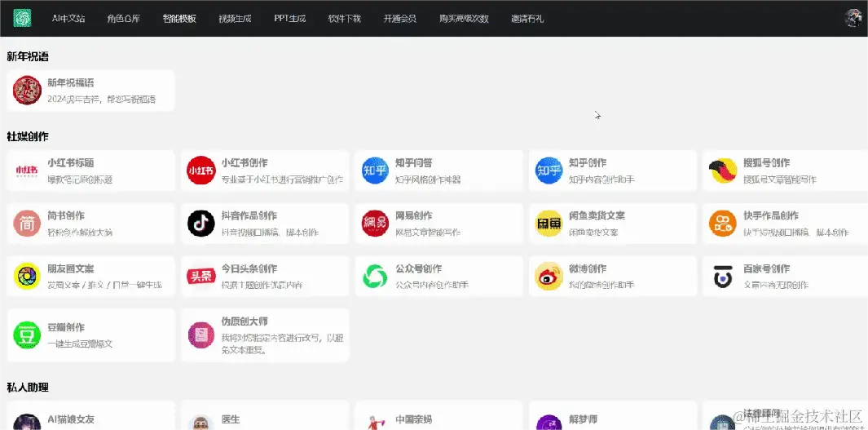Open the AI中文站 nav item
This screenshot has width=868, height=430.
pyautogui.click(x=68, y=18)
